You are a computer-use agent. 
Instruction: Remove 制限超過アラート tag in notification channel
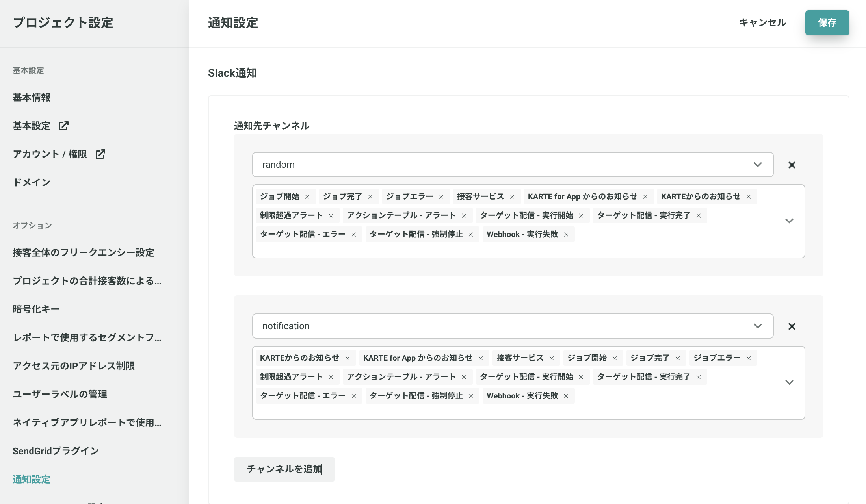[331, 377]
